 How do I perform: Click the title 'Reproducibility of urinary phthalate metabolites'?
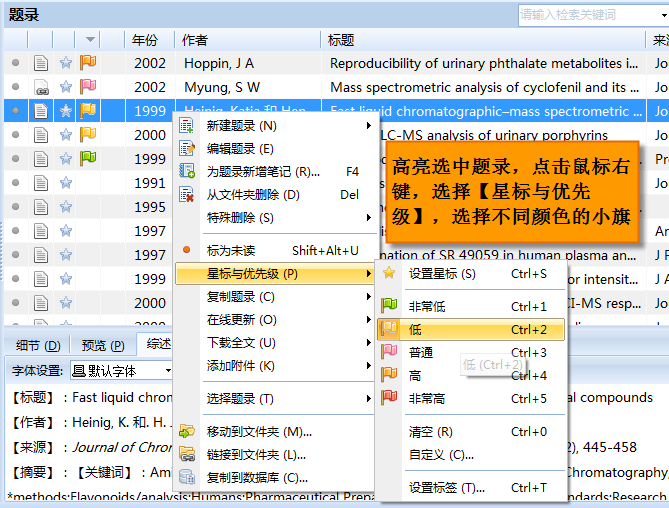tap(484, 63)
